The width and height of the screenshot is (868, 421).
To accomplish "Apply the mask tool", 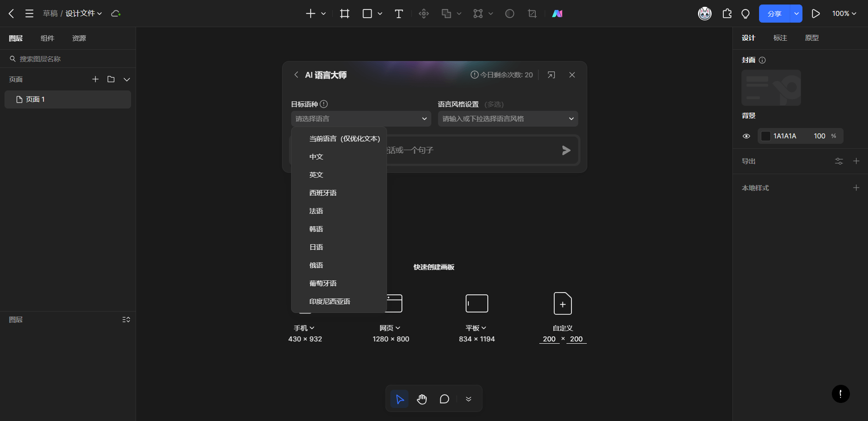I will tap(509, 14).
